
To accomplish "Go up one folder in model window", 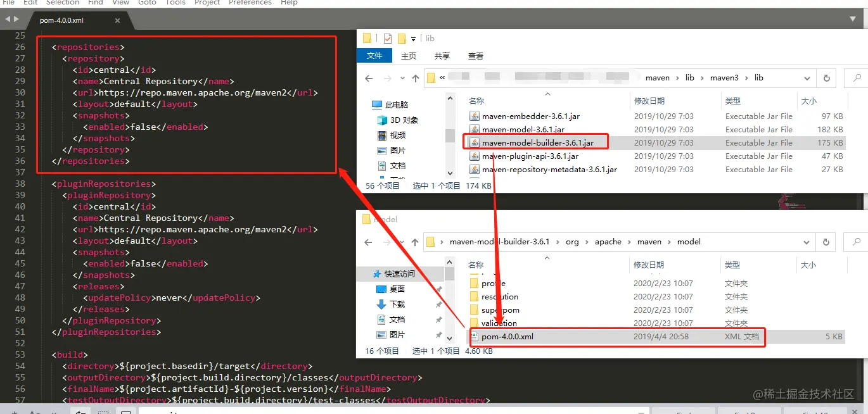I will (415, 242).
